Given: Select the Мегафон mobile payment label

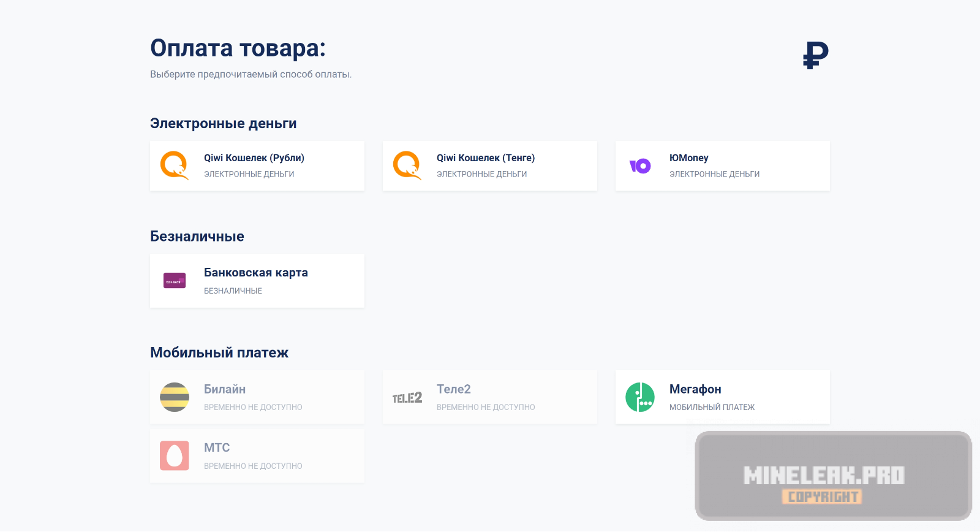Looking at the screenshot, I should 695,389.
